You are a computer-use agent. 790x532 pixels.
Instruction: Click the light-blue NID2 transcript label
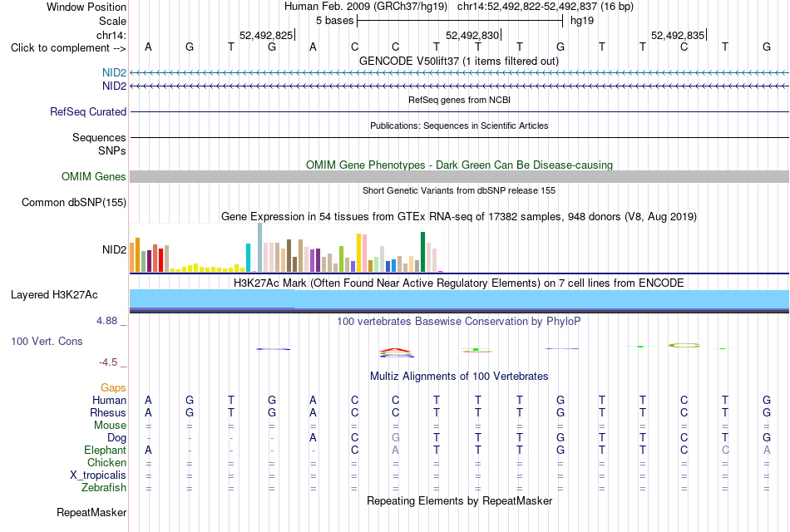[115, 72]
